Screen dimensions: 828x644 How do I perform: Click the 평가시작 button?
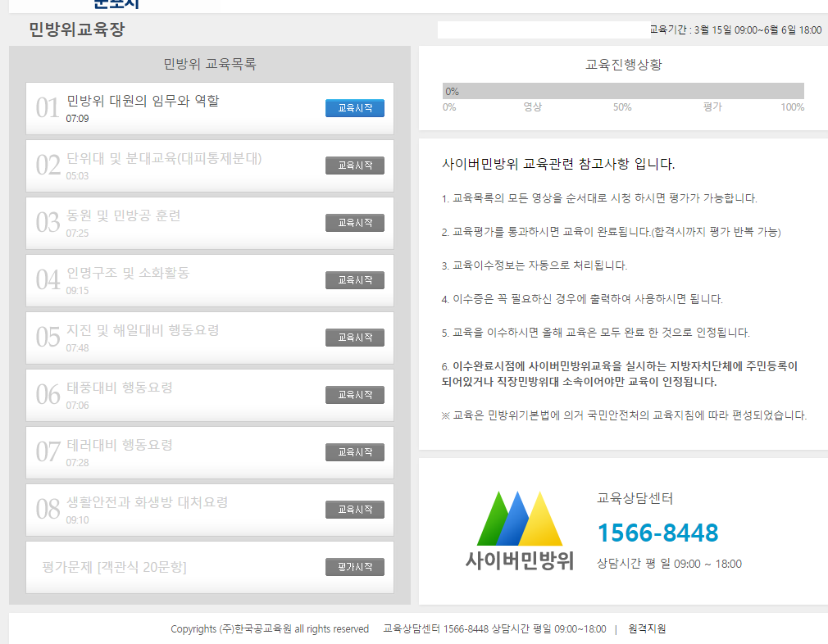(x=354, y=567)
